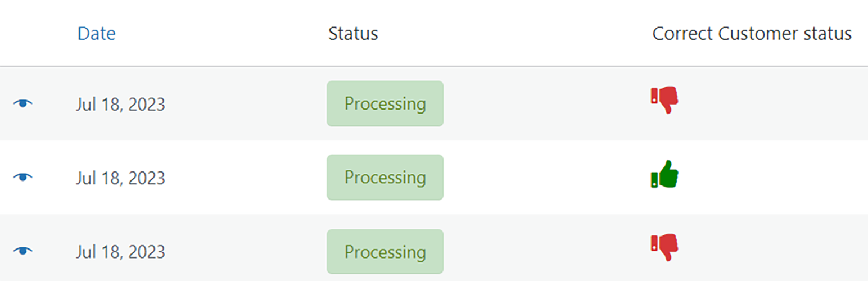868x281 pixels.
Task: Click the eye icon in second row
Action: pyautogui.click(x=23, y=177)
